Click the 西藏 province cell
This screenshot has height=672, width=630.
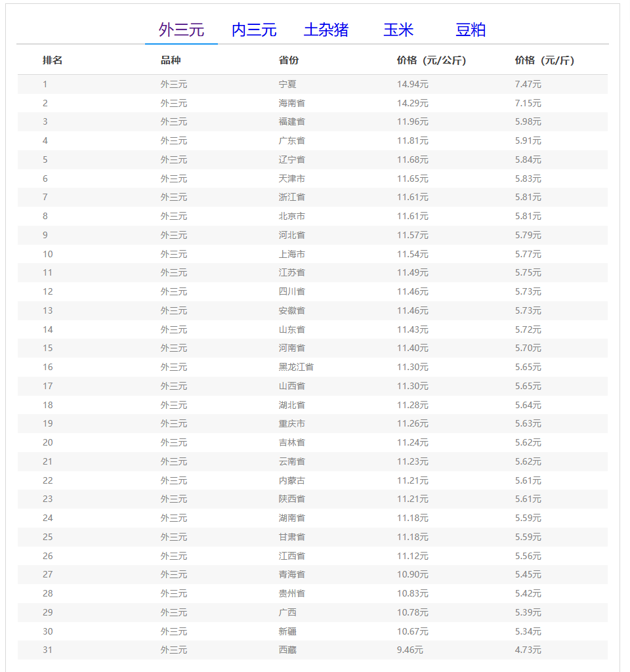[287, 650]
